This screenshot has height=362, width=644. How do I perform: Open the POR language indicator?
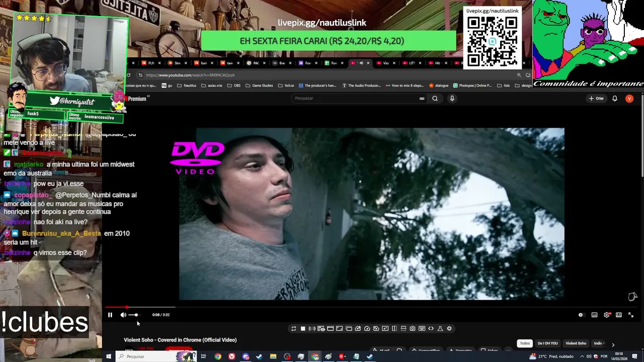[605, 356]
